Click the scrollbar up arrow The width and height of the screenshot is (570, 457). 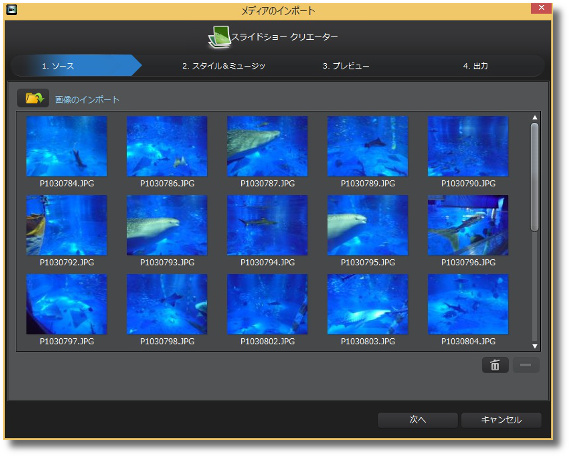pyautogui.click(x=534, y=118)
